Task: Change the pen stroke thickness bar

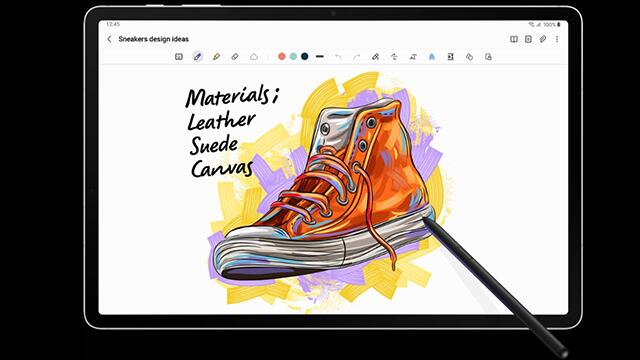Action: pyautogui.click(x=320, y=56)
